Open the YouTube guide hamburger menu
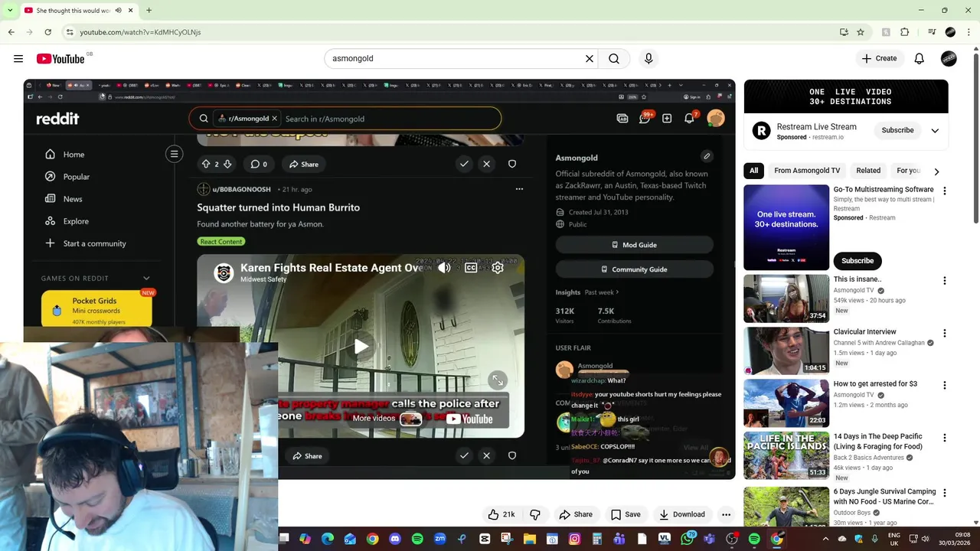This screenshot has height=551, width=980. click(x=18, y=58)
